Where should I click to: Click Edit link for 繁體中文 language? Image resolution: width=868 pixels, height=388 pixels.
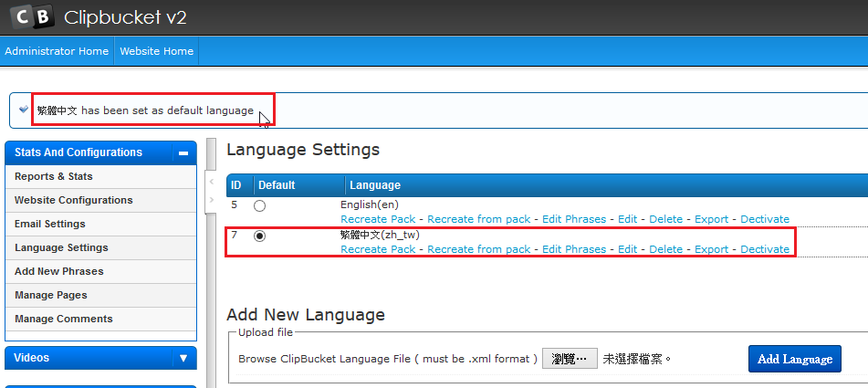(628, 249)
